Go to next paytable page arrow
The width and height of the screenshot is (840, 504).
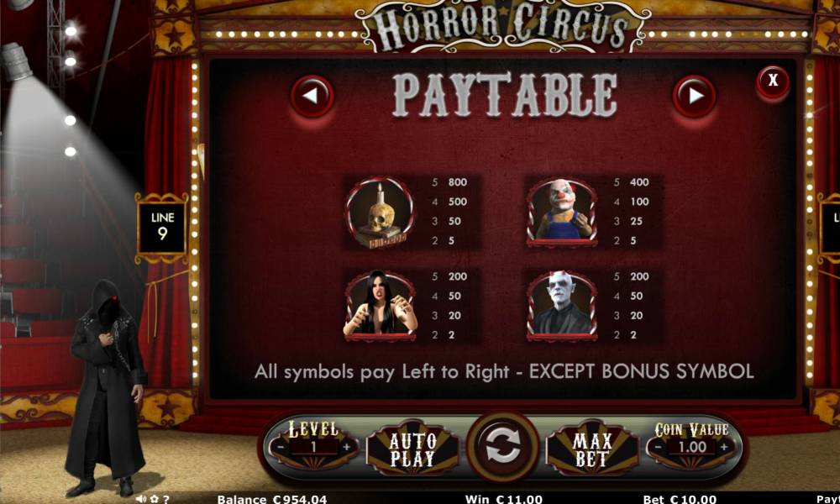[695, 97]
